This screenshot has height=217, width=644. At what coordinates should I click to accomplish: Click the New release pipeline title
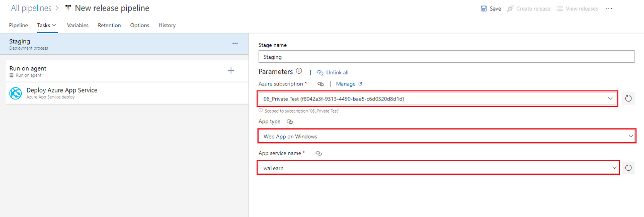[112, 8]
